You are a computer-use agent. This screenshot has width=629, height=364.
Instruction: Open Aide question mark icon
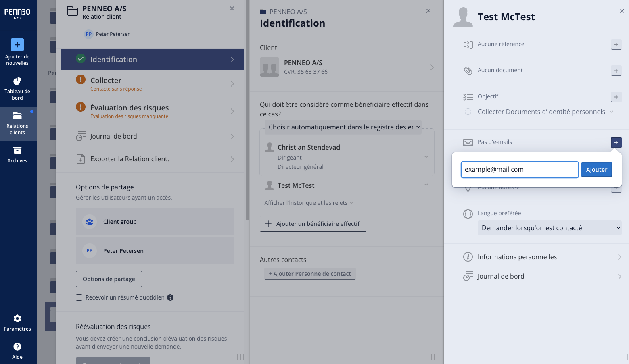point(17,347)
